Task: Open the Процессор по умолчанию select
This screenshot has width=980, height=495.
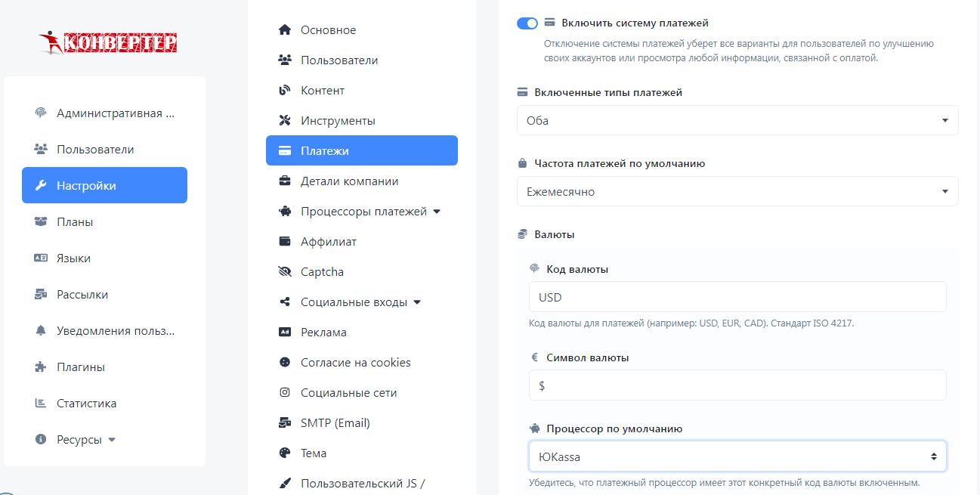Action: coord(737,456)
